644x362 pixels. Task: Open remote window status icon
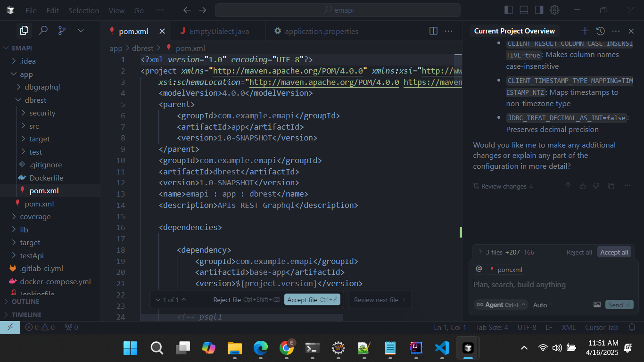pyautogui.click(x=10, y=327)
